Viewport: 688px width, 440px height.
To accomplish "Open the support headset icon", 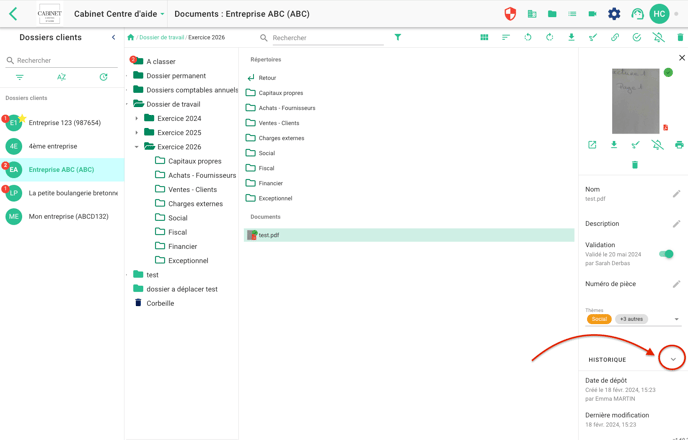I will pyautogui.click(x=636, y=14).
